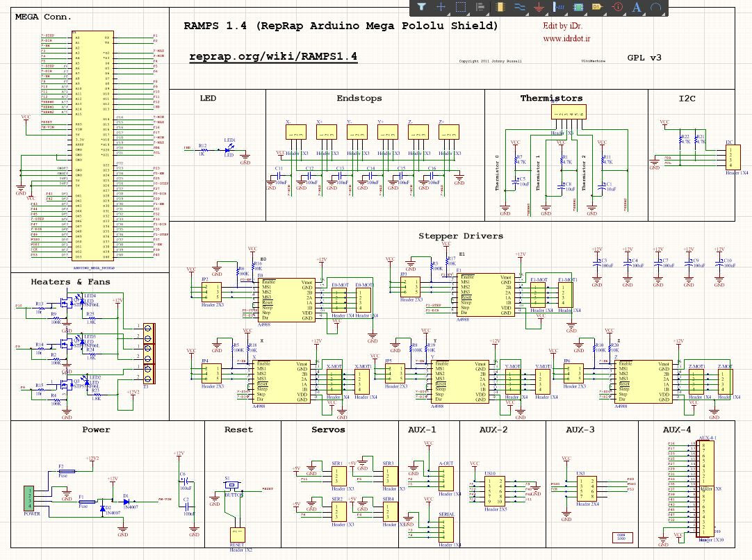Select the 'I2C' section heading
Viewport: 752px width, 560px height.
point(687,98)
